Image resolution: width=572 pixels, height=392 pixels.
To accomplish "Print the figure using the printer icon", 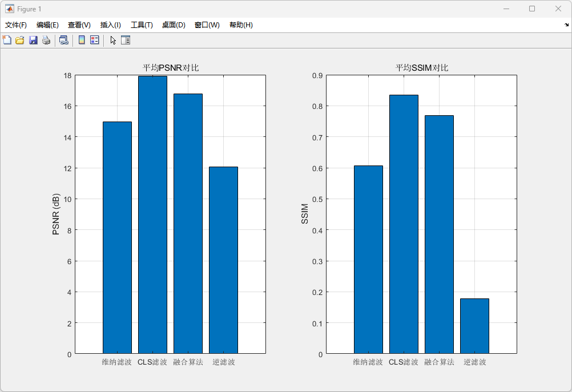I will 46,40.
